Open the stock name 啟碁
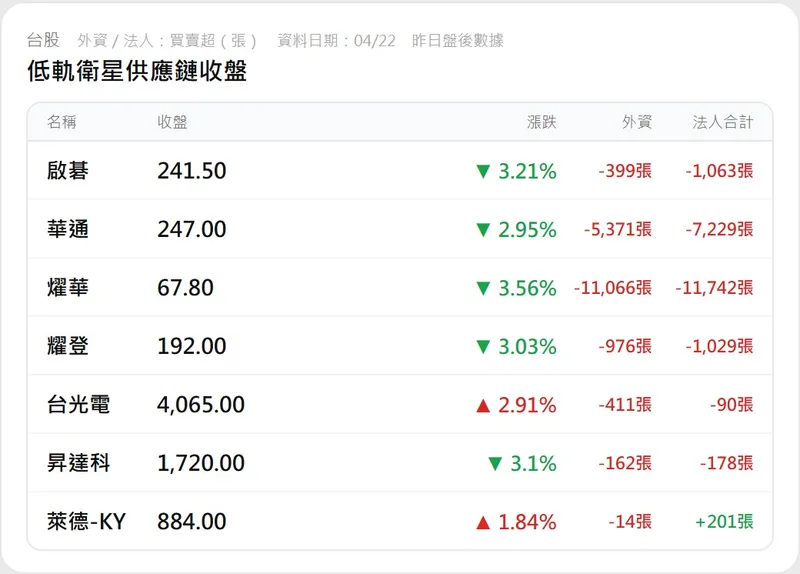Image resolution: width=800 pixels, height=574 pixels. [x=68, y=171]
